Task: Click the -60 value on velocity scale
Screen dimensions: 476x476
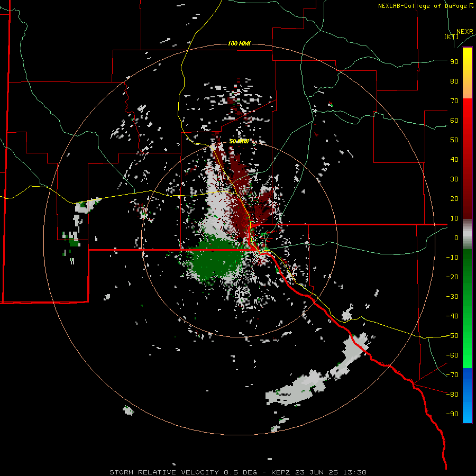Action: pos(452,355)
